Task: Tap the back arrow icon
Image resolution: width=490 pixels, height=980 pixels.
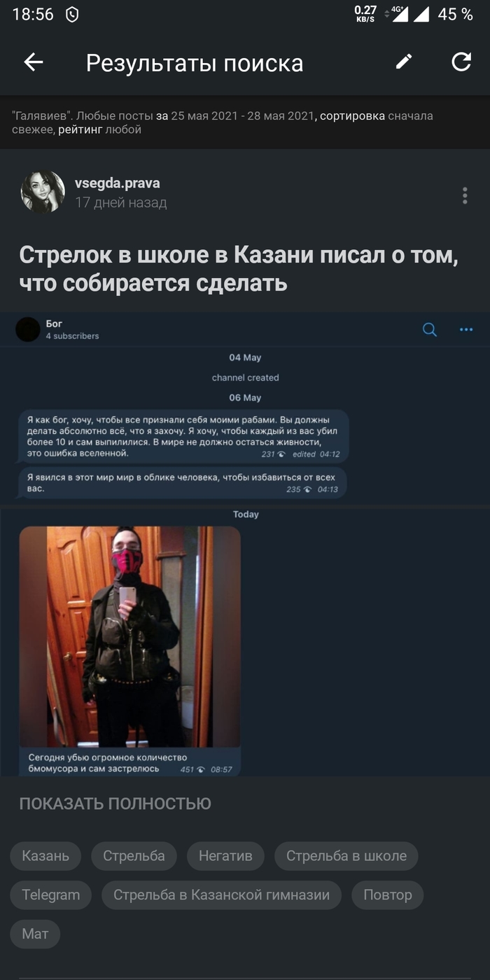Action: point(34,62)
